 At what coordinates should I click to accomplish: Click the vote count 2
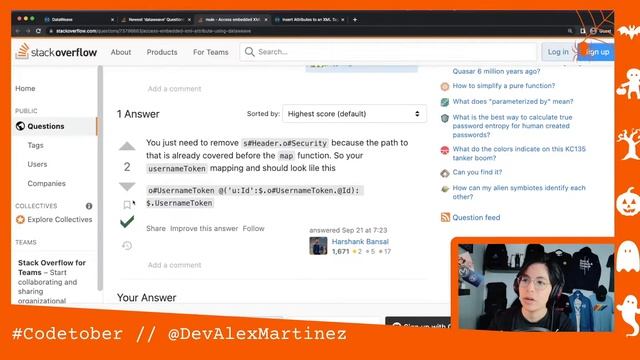coord(127,167)
